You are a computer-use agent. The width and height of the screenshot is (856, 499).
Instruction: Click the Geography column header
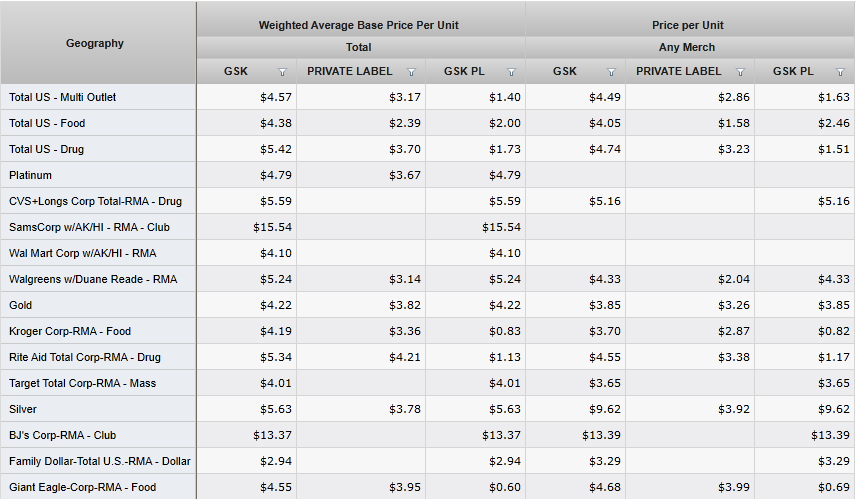96,43
